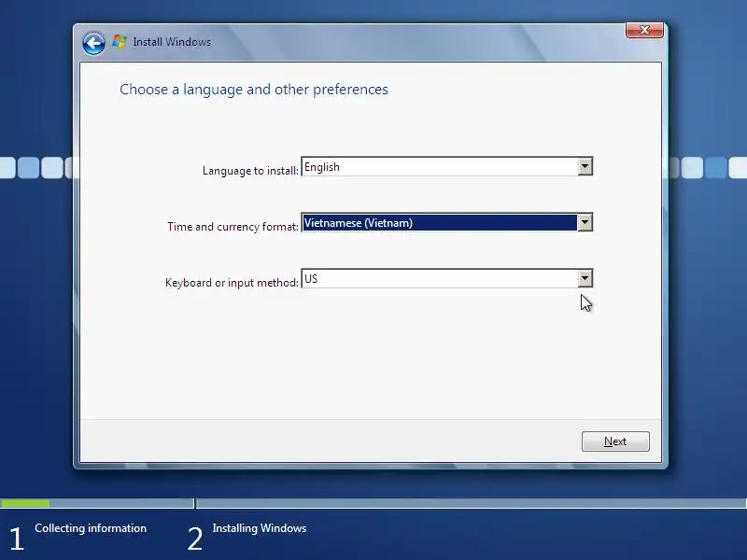Open the Time and currency format dropdown arrow

[x=585, y=222]
